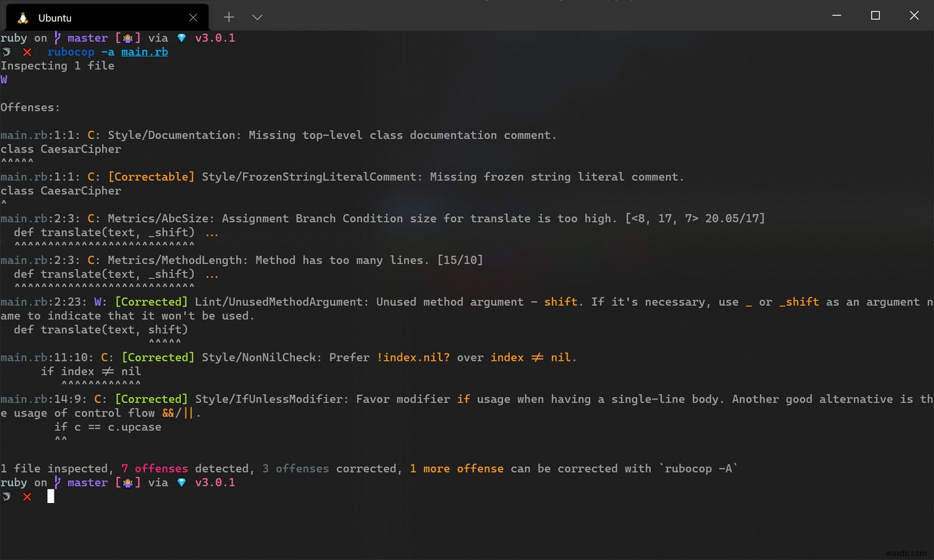Click the shrug emoji inside the master brackets

[x=128, y=37]
